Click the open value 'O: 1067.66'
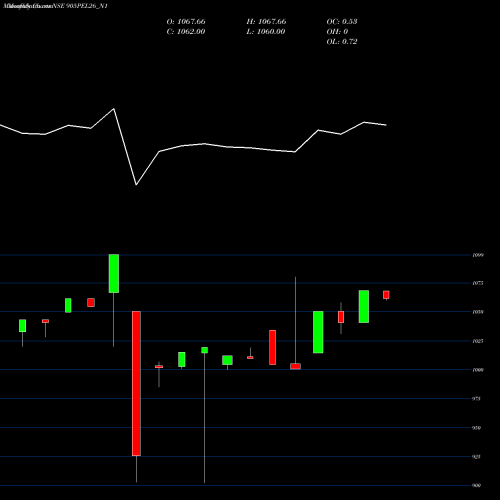 tap(186, 21)
